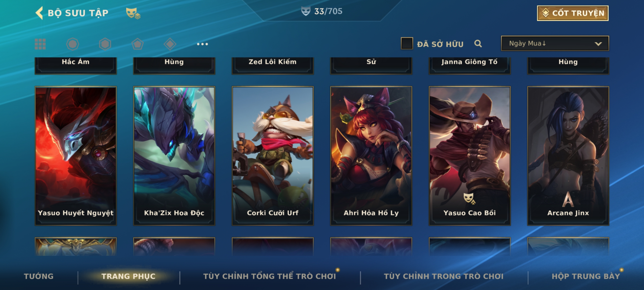This screenshot has width=644, height=290.
Task: Choose the Corki Cưỡi Urf skin card
Action: tap(273, 156)
